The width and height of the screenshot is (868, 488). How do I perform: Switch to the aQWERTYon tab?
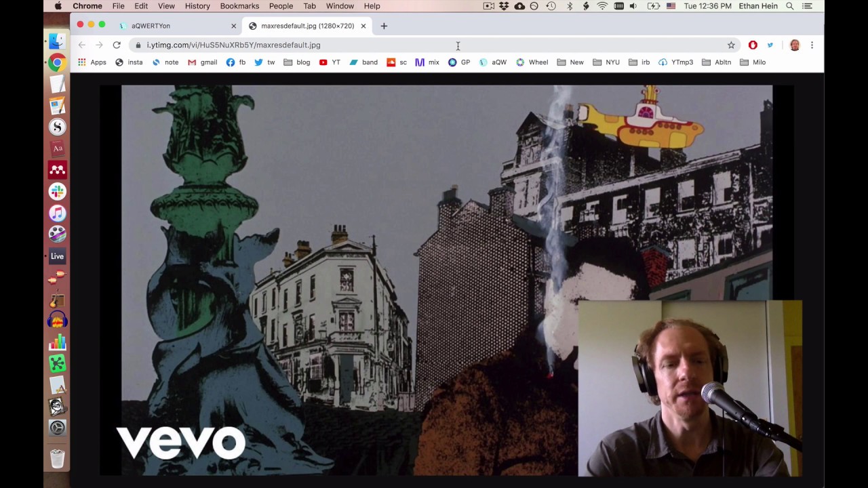click(178, 26)
